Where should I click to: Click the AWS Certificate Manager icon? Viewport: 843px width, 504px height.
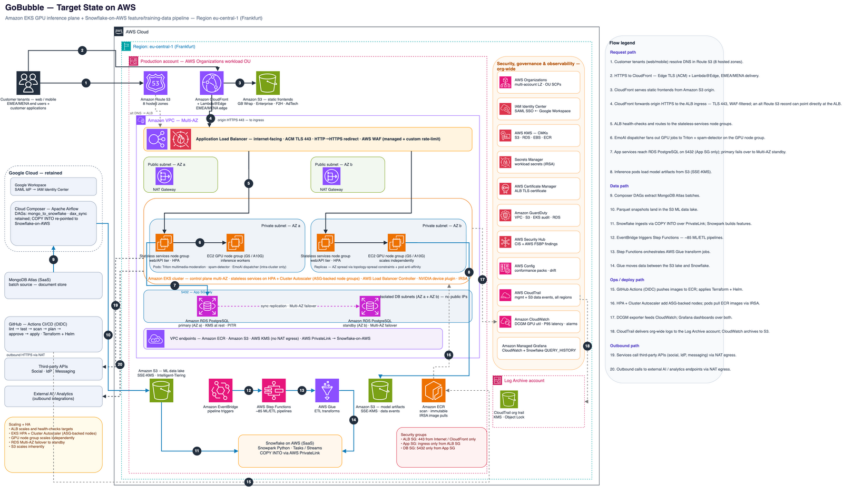(x=505, y=189)
